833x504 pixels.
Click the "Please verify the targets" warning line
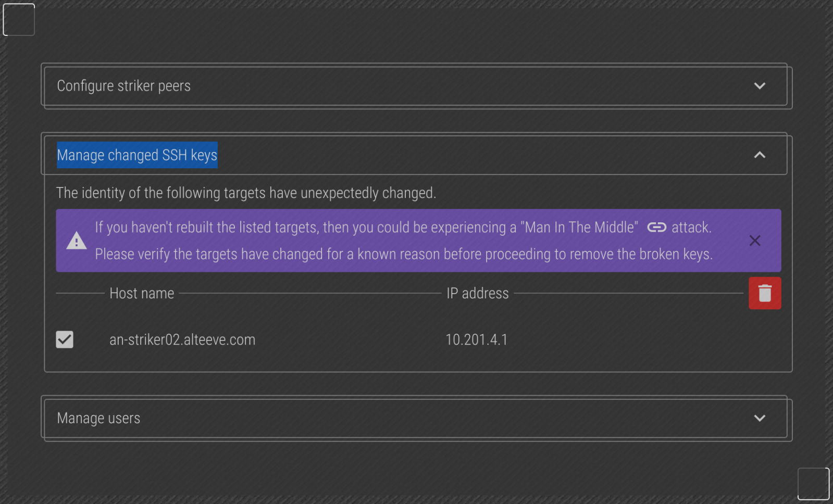403,254
